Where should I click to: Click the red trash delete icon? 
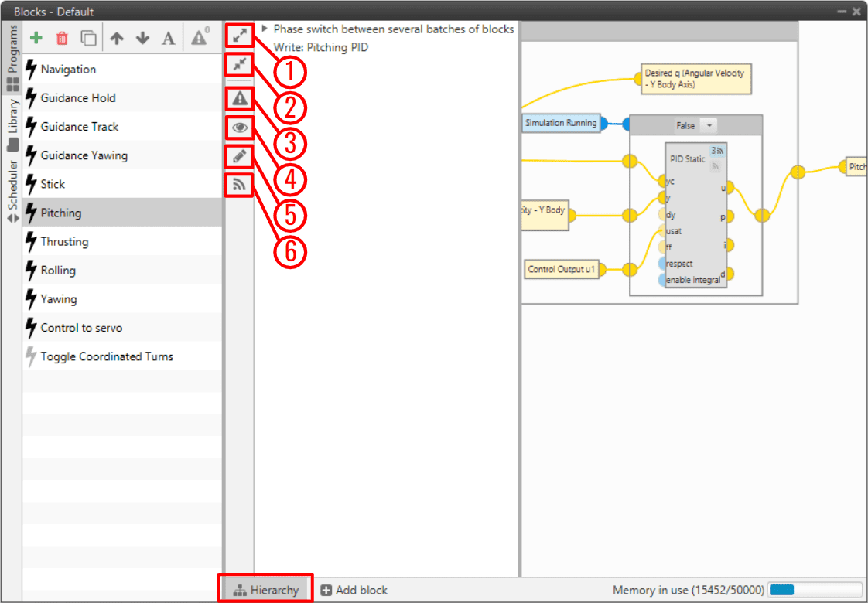click(63, 38)
